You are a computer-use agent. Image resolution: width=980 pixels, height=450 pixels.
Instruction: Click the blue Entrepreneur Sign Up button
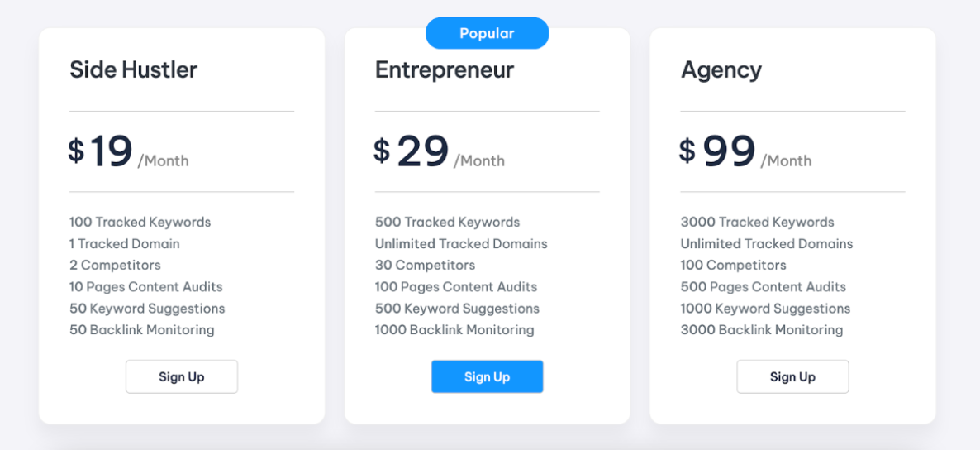(x=487, y=376)
